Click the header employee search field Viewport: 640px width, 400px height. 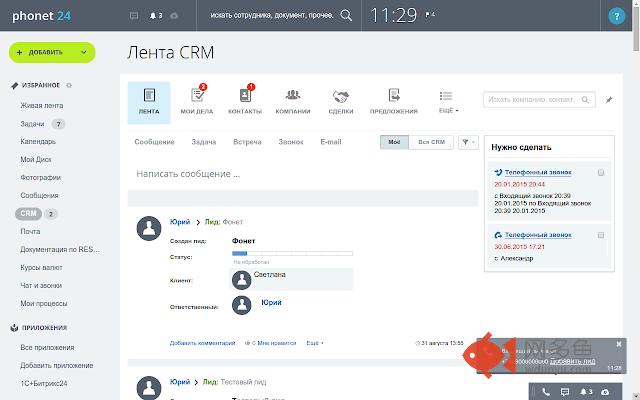272,16
